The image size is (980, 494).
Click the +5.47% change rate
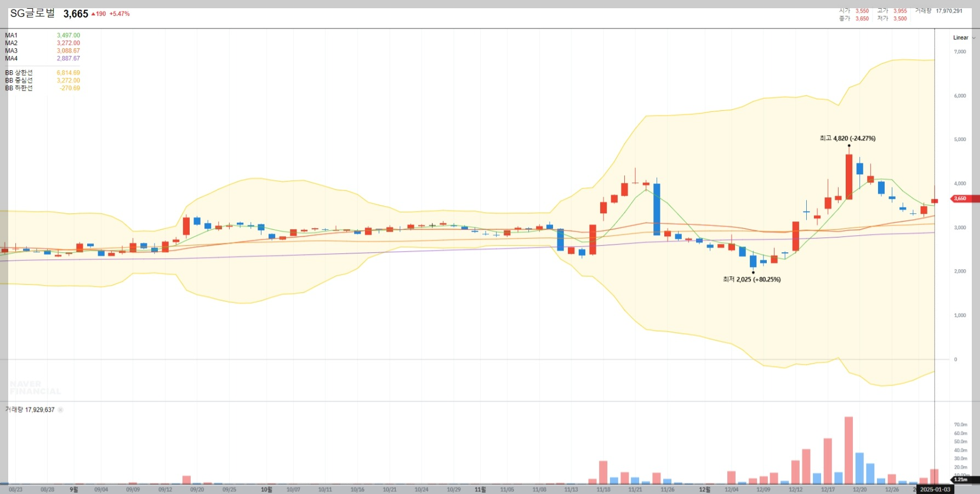click(119, 14)
